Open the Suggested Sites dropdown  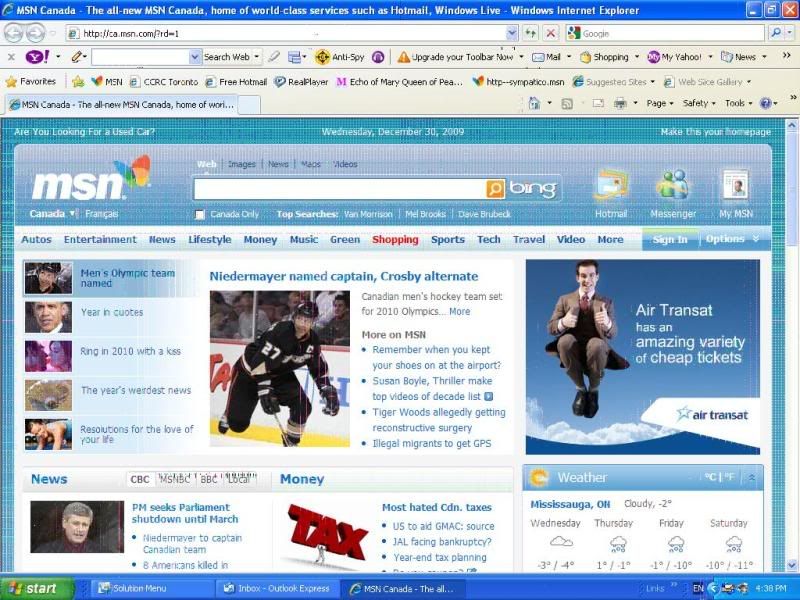(653, 82)
